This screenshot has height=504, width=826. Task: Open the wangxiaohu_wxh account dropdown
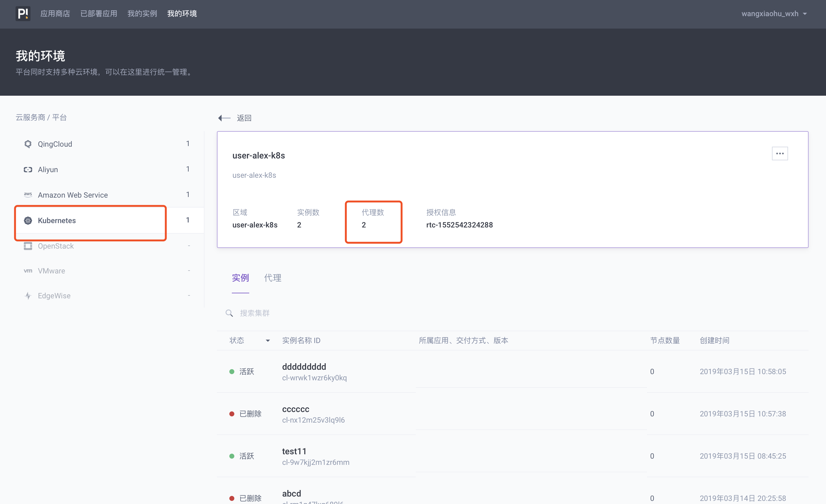point(774,14)
